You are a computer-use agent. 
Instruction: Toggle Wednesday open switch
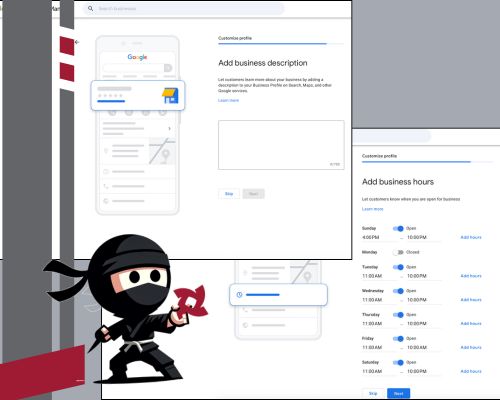(398, 291)
